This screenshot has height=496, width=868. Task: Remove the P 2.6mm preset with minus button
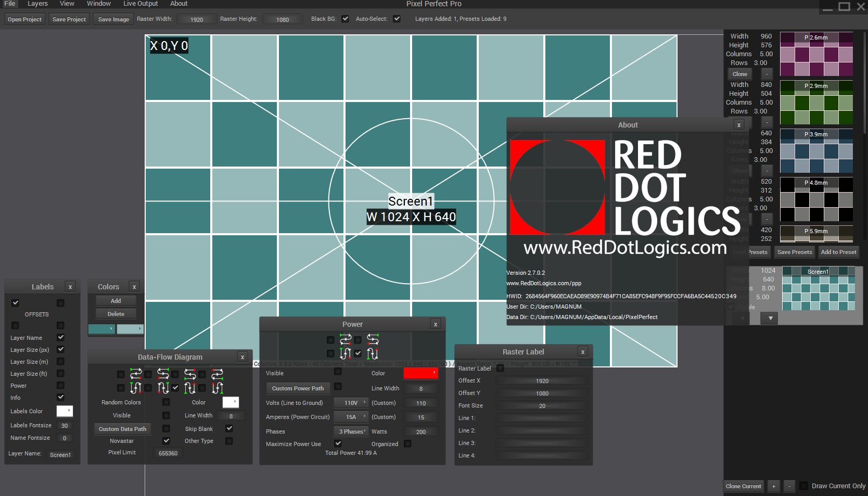coord(767,74)
